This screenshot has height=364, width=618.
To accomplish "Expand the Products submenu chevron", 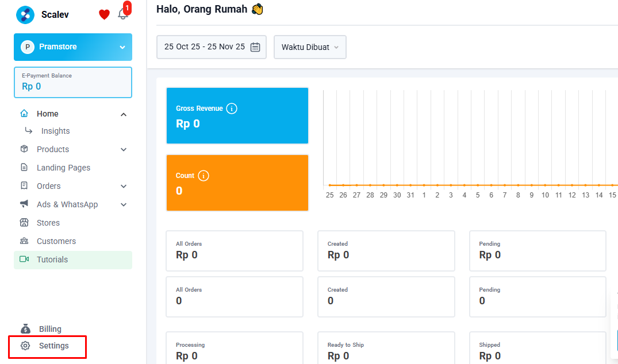I will [x=123, y=149].
